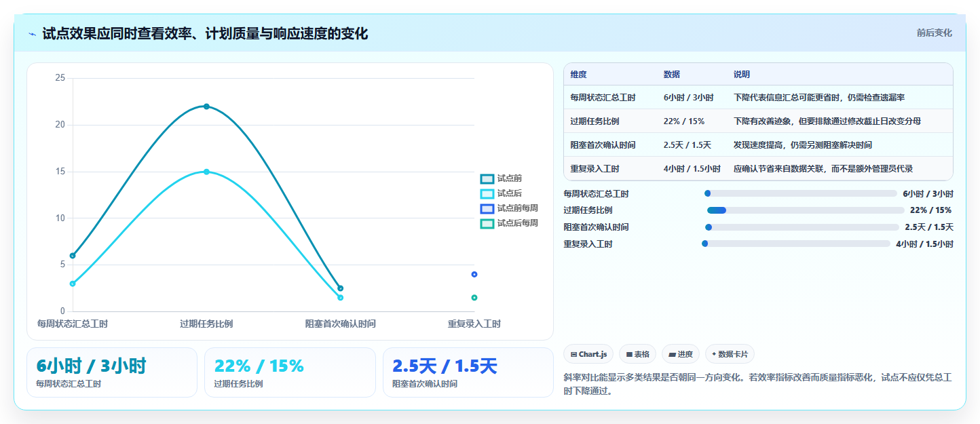
Task: Open the 2.5天 / 1.5天 data card
Action: [x=468, y=372]
